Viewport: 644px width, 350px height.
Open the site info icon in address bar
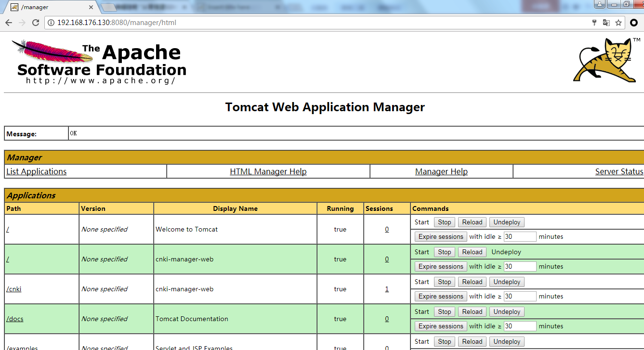coord(51,23)
